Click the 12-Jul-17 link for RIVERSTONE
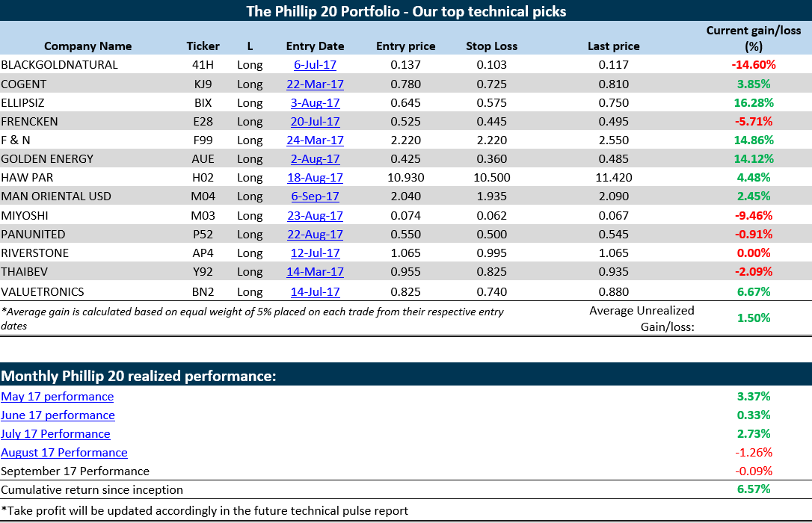Screen dimensions: 812x523 [x=315, y=253]
